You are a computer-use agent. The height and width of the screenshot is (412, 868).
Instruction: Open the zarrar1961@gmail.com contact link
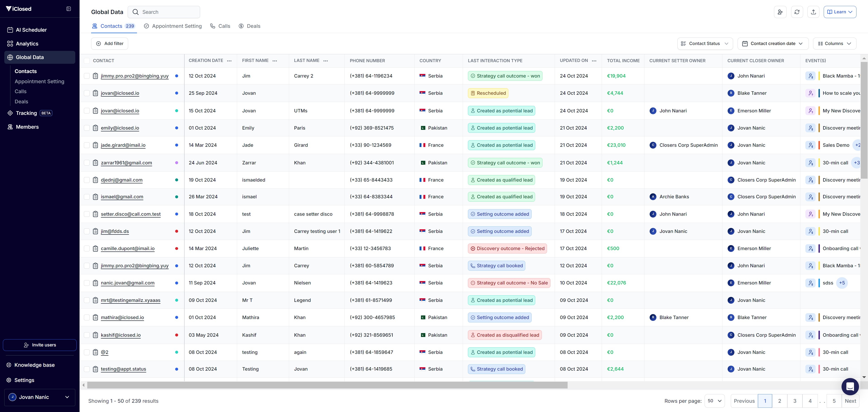126,163
